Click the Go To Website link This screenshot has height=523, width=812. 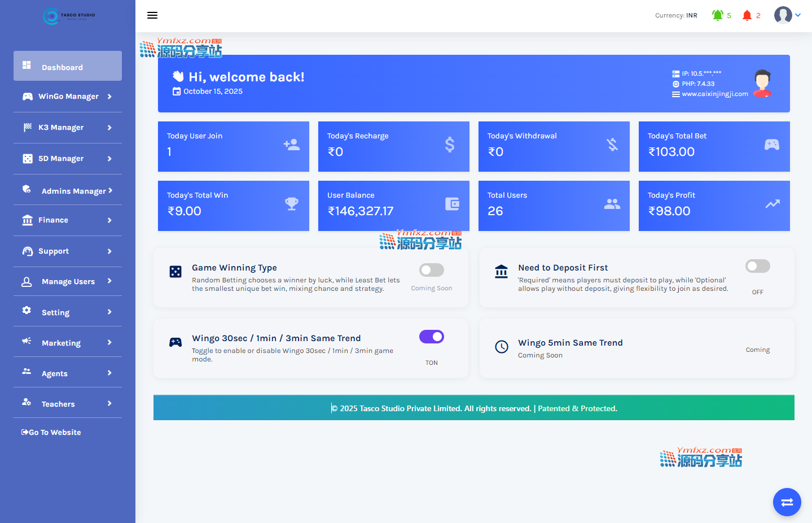(x=52, y=432)
